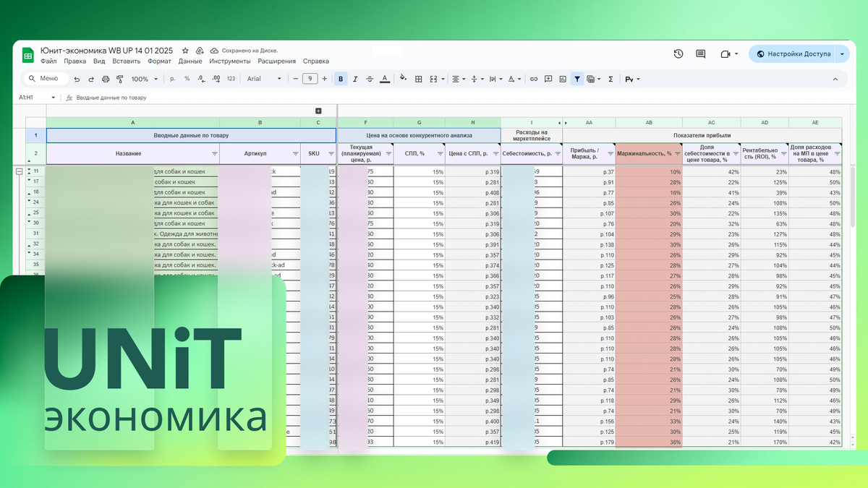
Task: Click the Google Sheets home logo
Action: [27, 56]
